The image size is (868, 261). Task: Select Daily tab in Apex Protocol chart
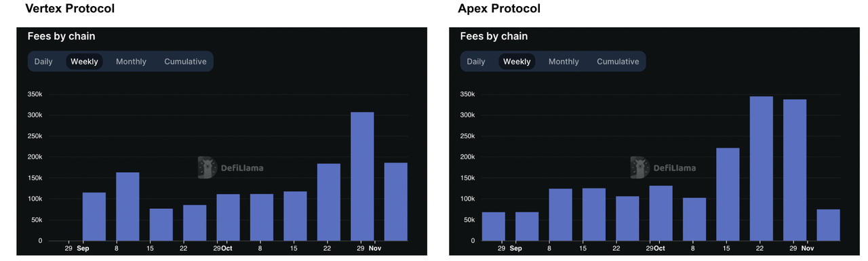coord(476,62)
